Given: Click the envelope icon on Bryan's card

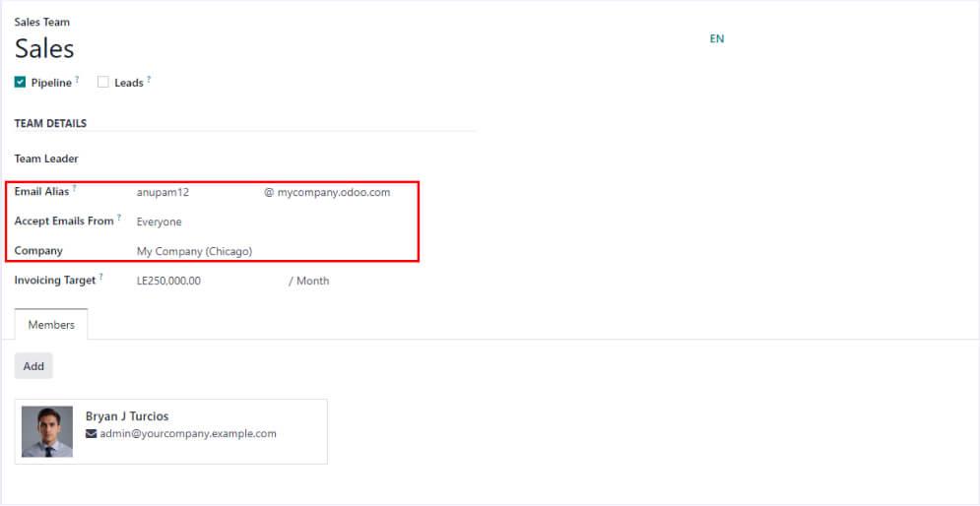Looking at the screenshot, I should tap(92, 433).
